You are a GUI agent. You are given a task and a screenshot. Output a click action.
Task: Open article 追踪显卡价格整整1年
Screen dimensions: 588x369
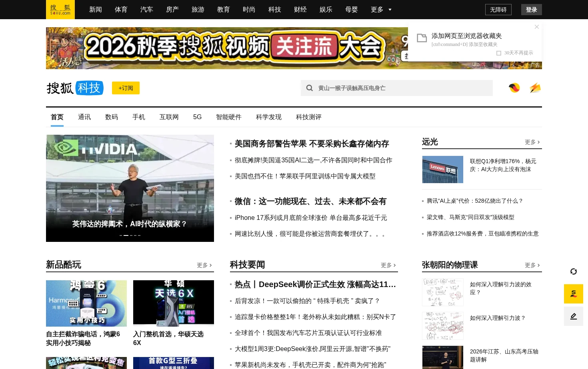click(316, 317)
